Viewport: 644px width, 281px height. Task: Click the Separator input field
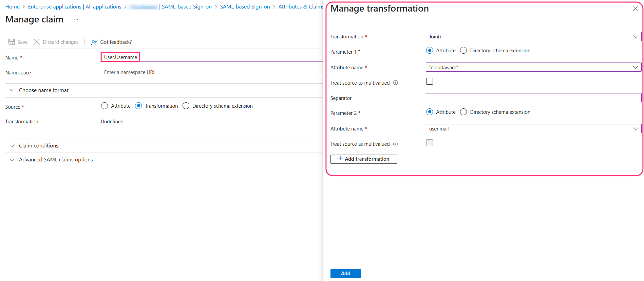click(x=533, y=98)
